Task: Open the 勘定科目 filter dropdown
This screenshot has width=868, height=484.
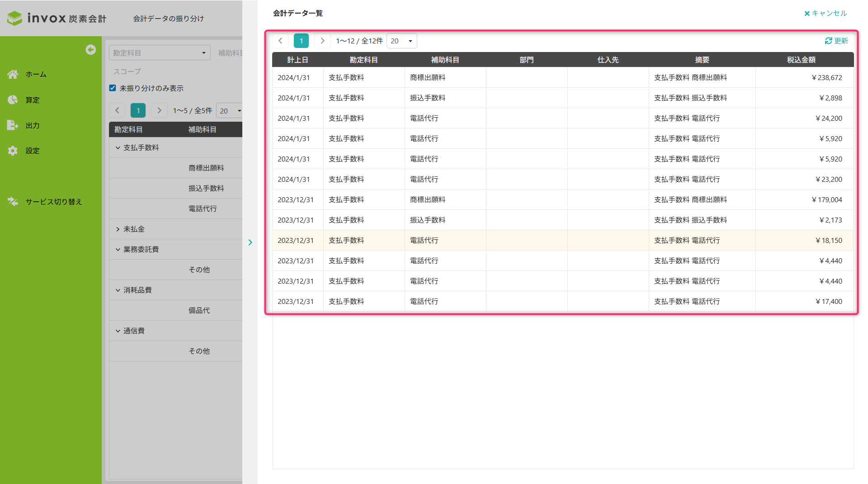Action: click(x=160, y=53)
